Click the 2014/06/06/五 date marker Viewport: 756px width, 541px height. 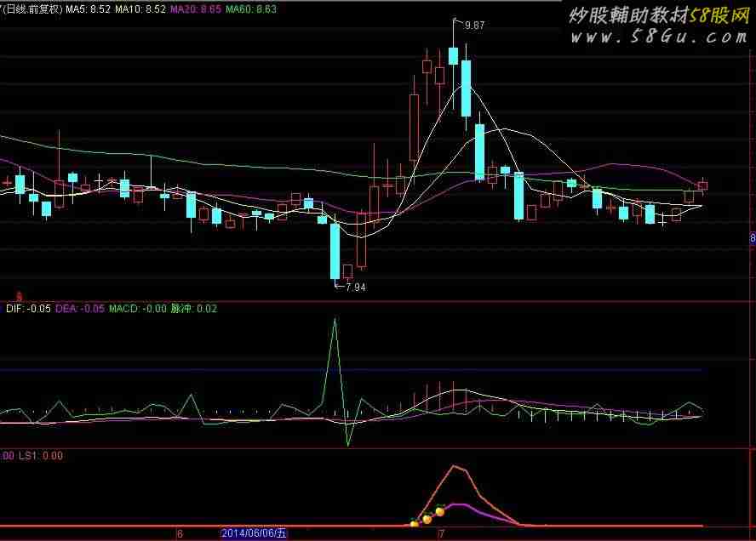pyautogui.click(x=254, y=534)
